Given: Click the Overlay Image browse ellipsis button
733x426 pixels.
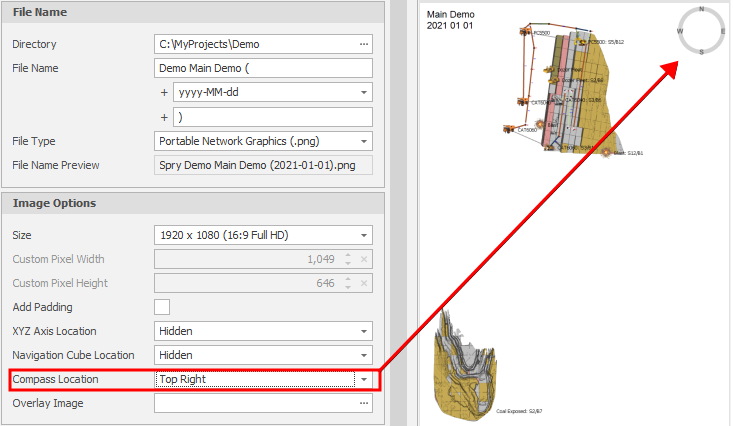Looking at the screenshot, I should [364, 404].
